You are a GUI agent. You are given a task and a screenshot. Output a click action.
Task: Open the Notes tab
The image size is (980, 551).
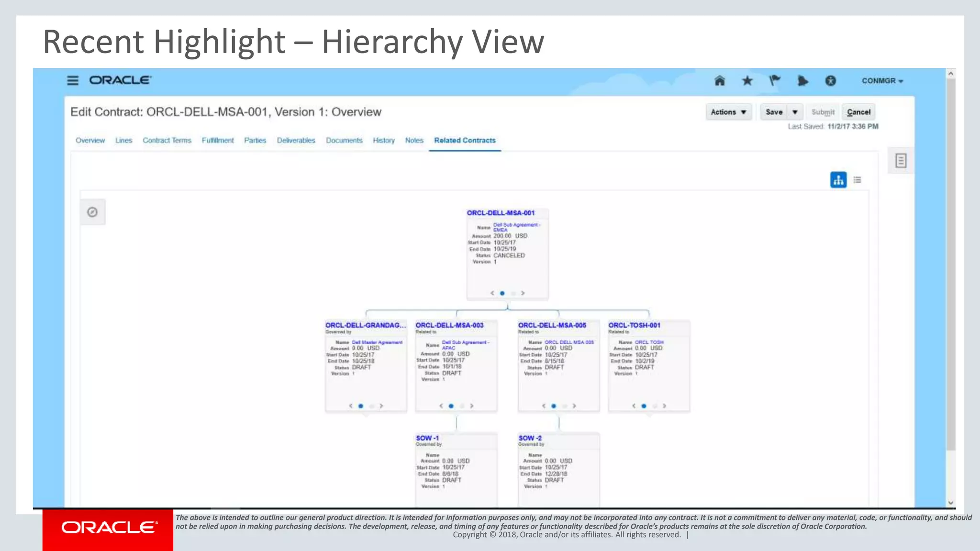(x=414, y=140)
